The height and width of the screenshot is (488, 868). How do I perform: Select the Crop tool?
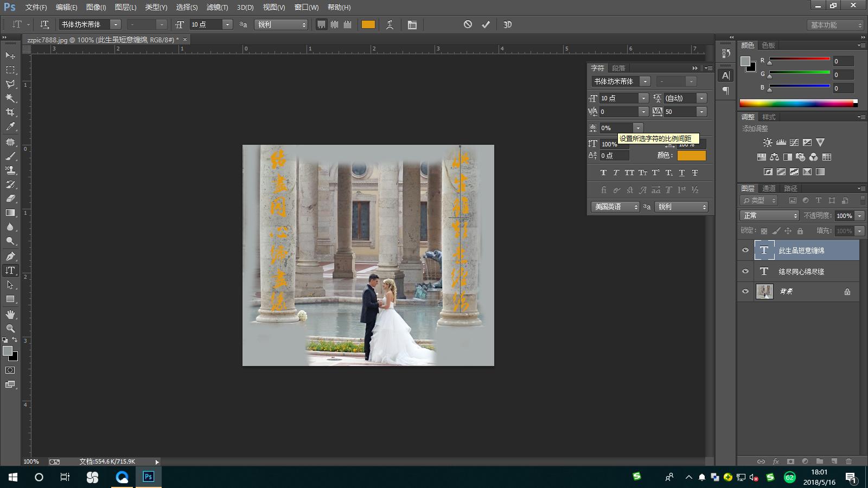pos(10,112)
